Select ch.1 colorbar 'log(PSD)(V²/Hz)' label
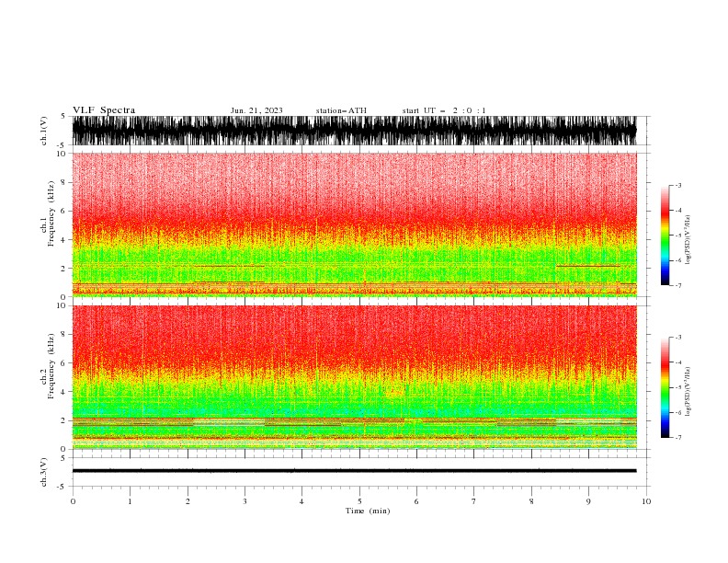This screenshot has width=728, height=563. click(688, 240)
